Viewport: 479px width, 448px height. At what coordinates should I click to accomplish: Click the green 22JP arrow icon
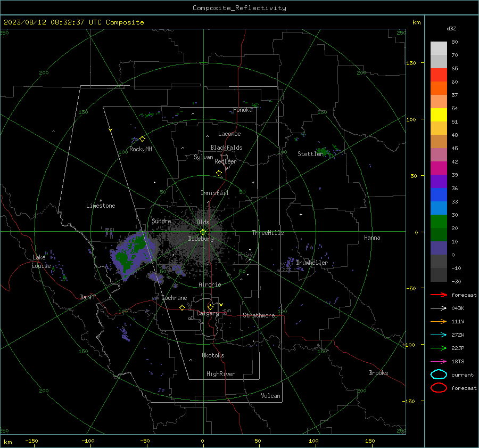pos(439,348)
